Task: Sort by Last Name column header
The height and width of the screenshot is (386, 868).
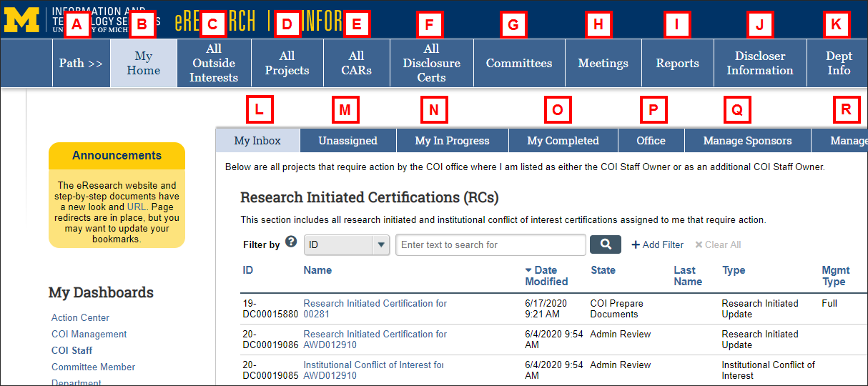Action: [688, 276]
